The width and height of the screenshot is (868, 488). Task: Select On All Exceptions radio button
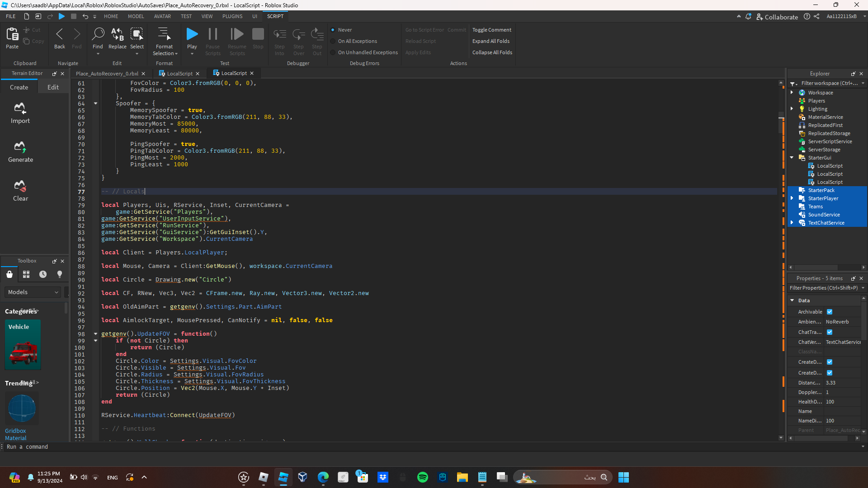[x=333, y=41]
